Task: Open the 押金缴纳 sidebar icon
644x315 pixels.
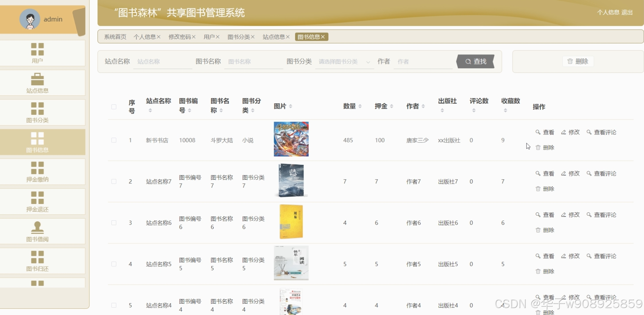Action: 37,168
